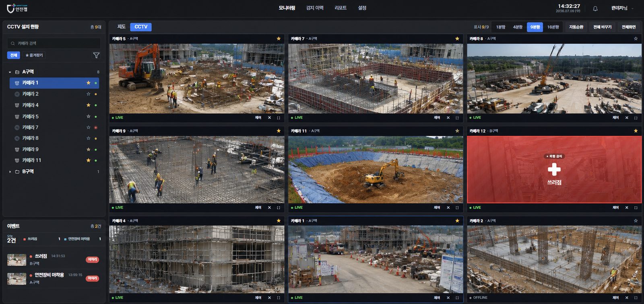Screen dimensions: 644x304
Task: Close the offline 카메라 2 tile
Action: 627,298
